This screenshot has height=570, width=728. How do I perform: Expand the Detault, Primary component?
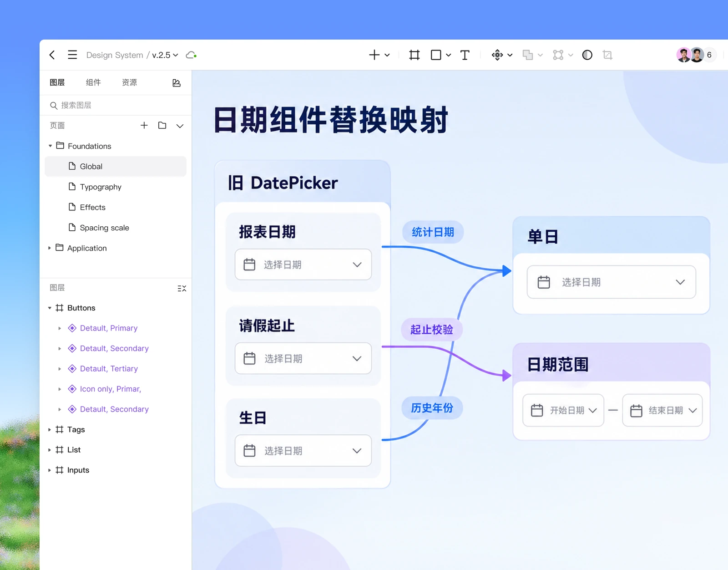coord(60,328)
